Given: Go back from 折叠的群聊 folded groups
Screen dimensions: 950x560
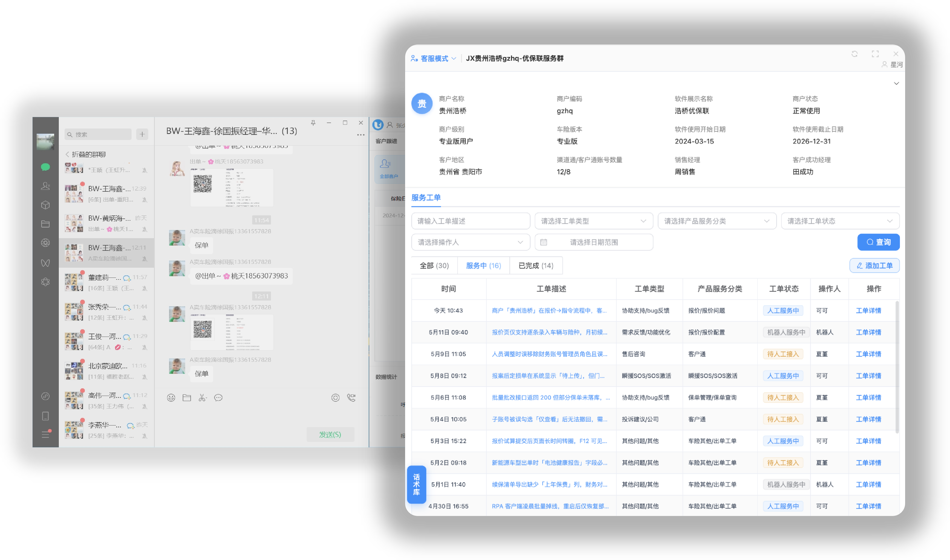Looking at the screenshot, I should 68,154.
